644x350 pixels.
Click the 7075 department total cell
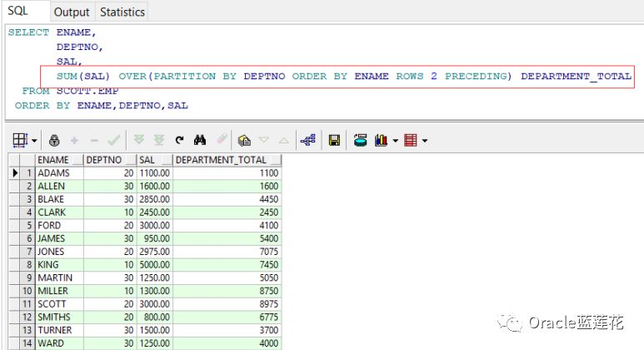pyautogui.click(x=227, y=252)
